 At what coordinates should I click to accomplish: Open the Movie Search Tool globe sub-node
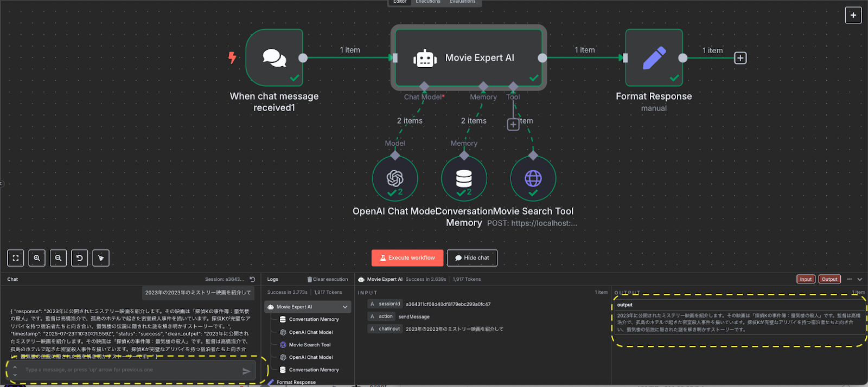tap(533, 178)
